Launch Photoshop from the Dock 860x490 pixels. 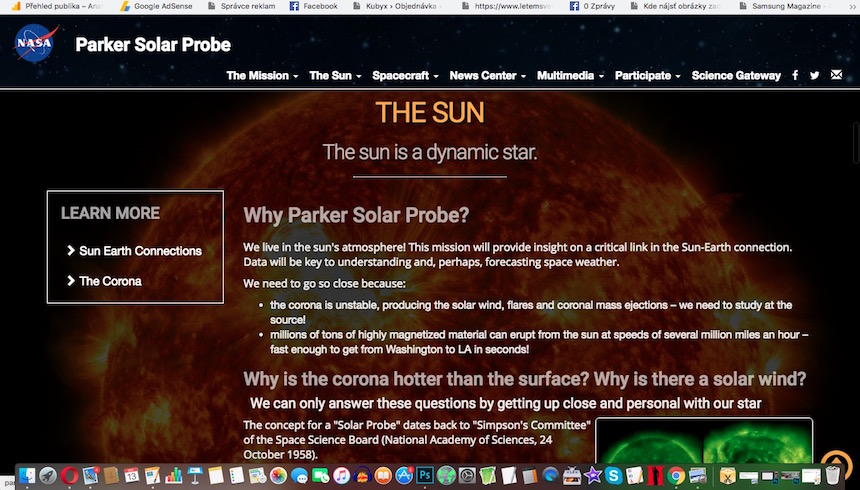425,475
